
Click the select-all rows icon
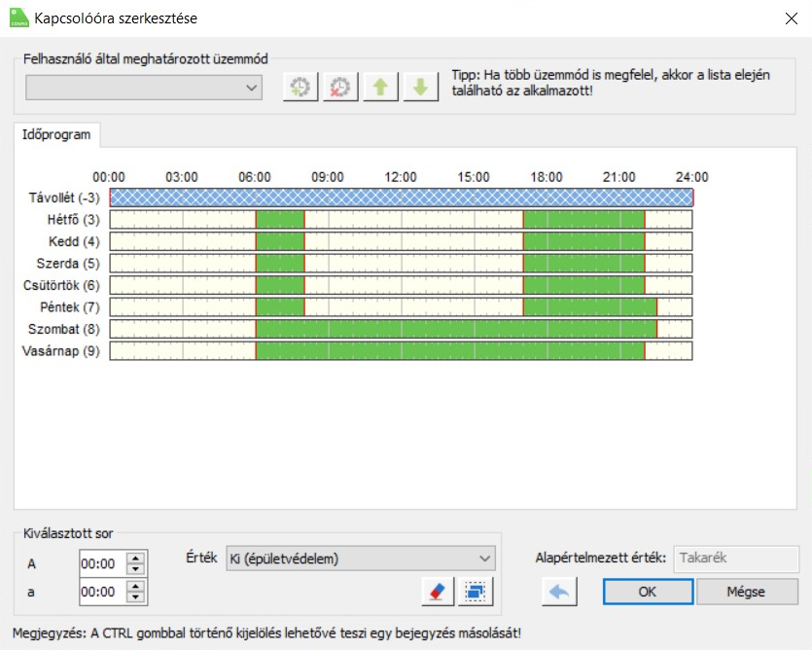click(x=476, y=592)
